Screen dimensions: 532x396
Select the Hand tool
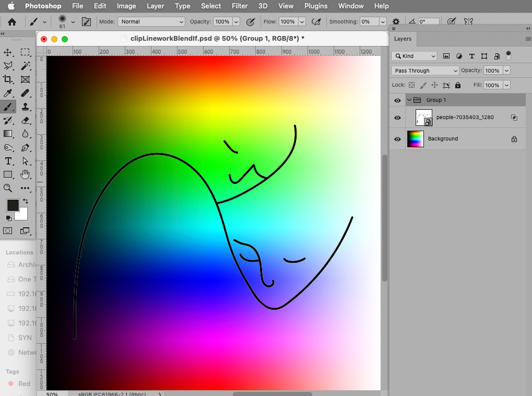25,174
